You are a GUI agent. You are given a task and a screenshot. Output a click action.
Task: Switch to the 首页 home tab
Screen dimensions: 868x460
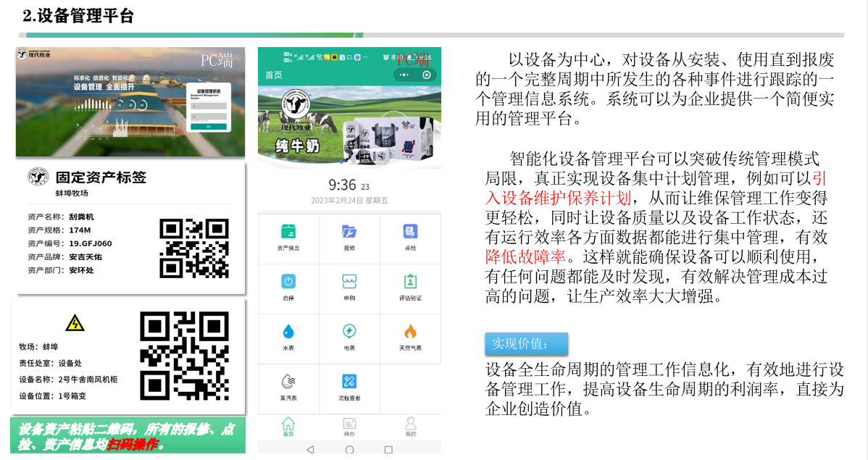click(288, 427)
